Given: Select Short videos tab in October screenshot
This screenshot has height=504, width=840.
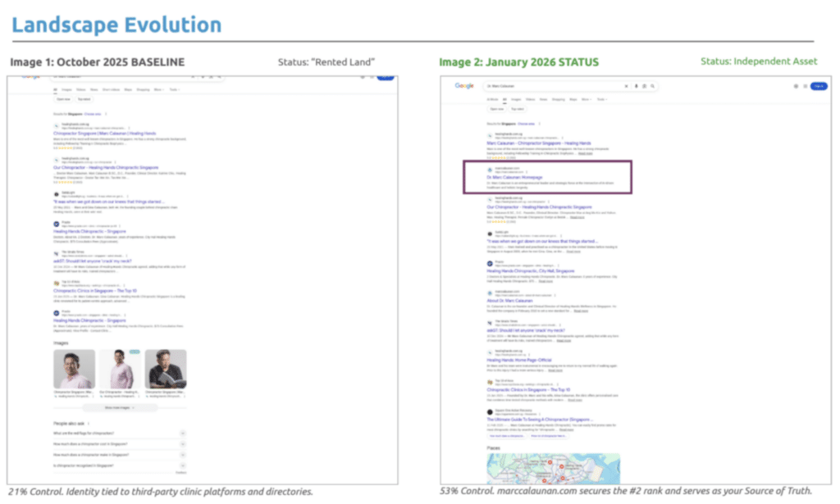Looking at the screenshot, I should (x=111, y=90).
